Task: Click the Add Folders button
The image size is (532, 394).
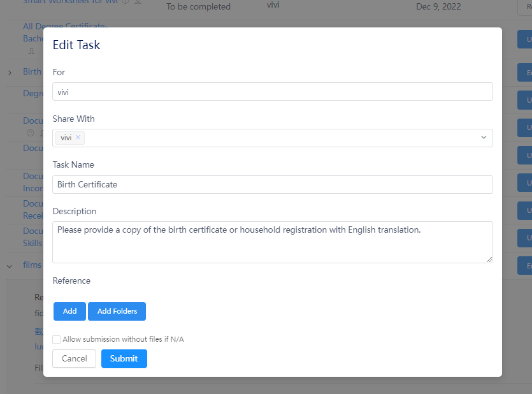Action: pyautogui.click(x=117, y=311)
